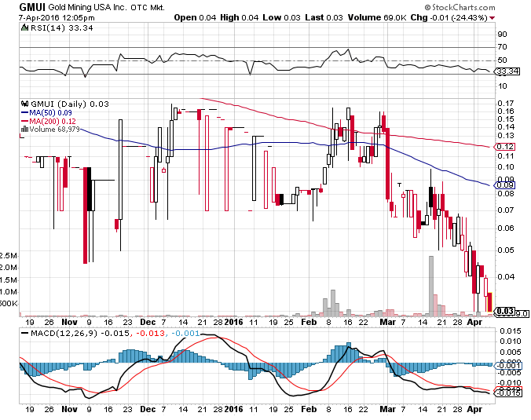The height and width of the screenshot is (420, 531).
Task: Click the black MACD line swatch in legend
Action: pos(24,333)
